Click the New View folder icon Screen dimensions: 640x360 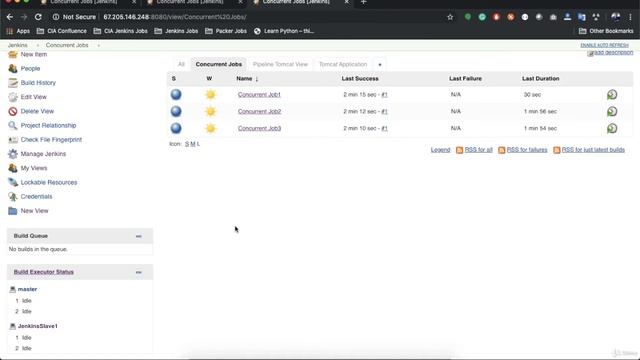click(x=13, y=211)
